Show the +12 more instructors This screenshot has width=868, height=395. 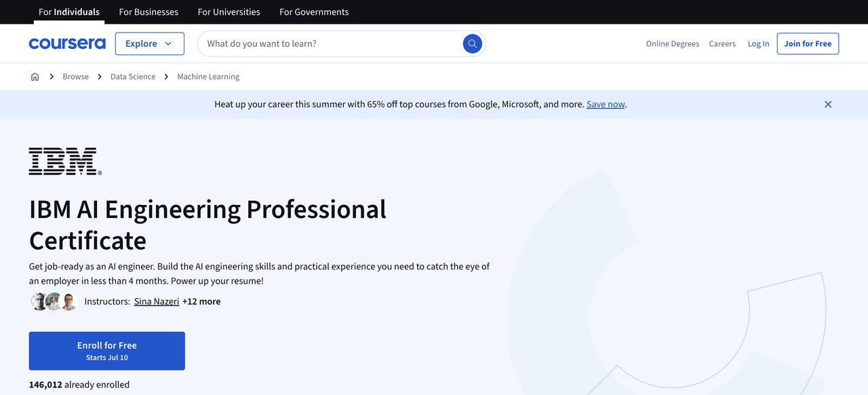(x=201, y=301)
